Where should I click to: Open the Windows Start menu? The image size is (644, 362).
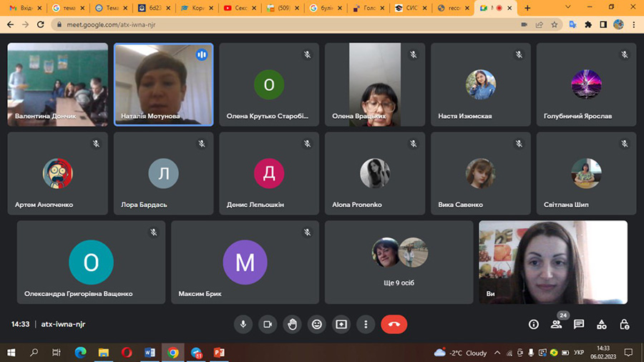[11, 353]
